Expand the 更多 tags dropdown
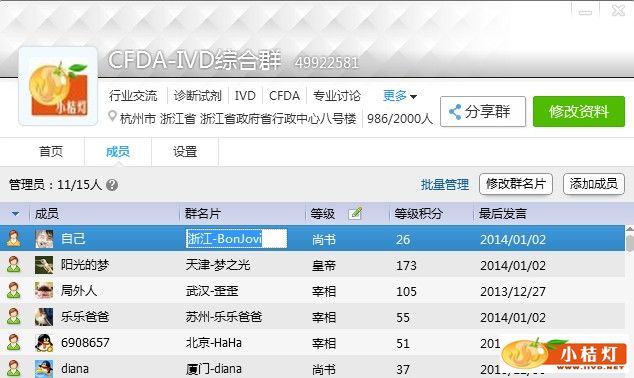 pyautogui.click(x=399, y=96)
